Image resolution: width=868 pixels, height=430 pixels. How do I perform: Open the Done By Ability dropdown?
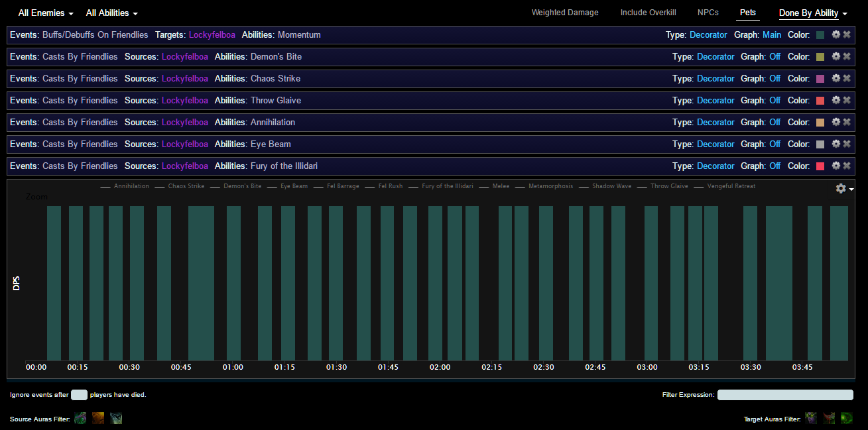pyautogui.click(x=813, y=13)
